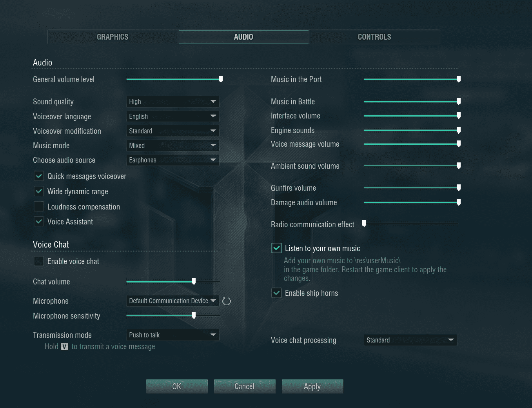Adjust the Engine sounds slider
The width and height of the screenshot is (532, 408).
pos(412,130)
